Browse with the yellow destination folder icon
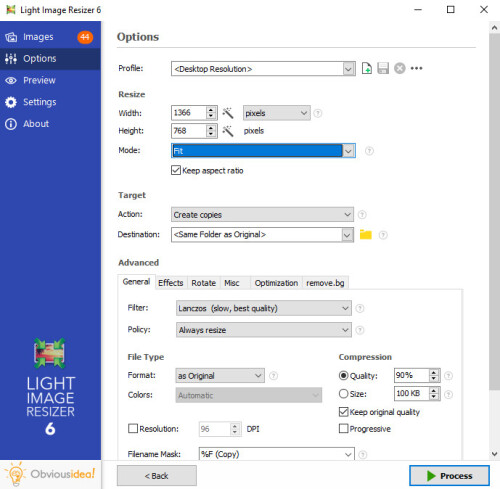Viewport: 500px width, 489px height. tap(366, 235)
